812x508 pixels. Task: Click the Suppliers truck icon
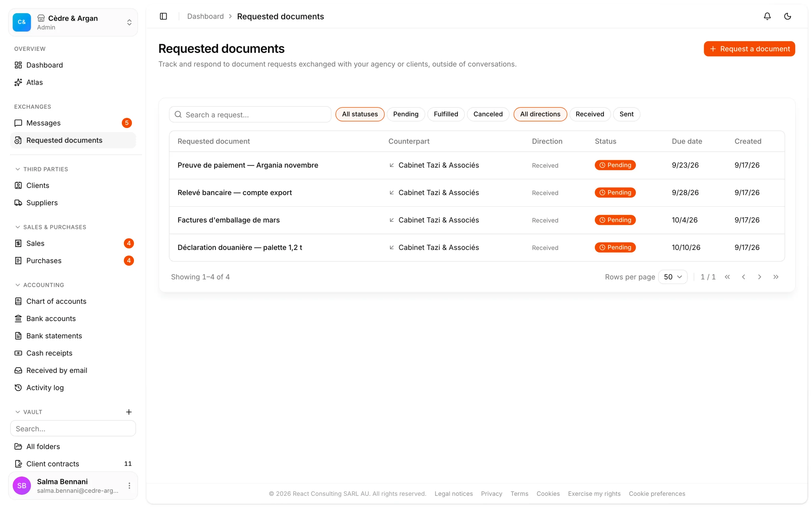coord(18,203)
